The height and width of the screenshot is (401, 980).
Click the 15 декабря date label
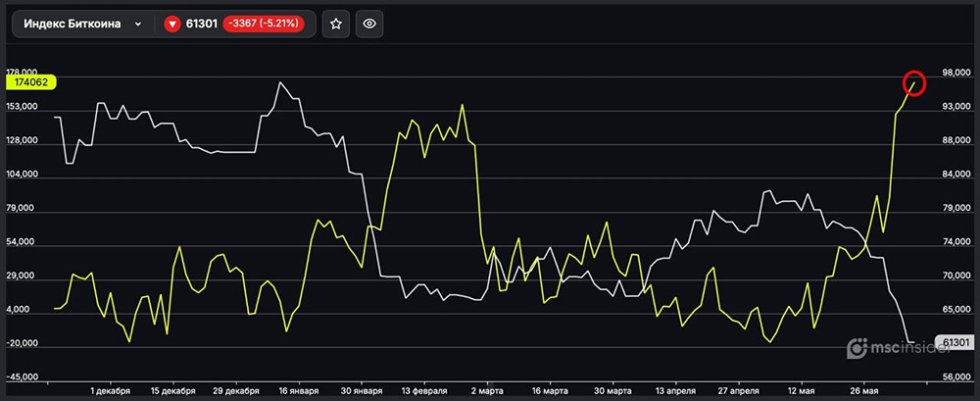pyautogui.click(x=172, y=391)
